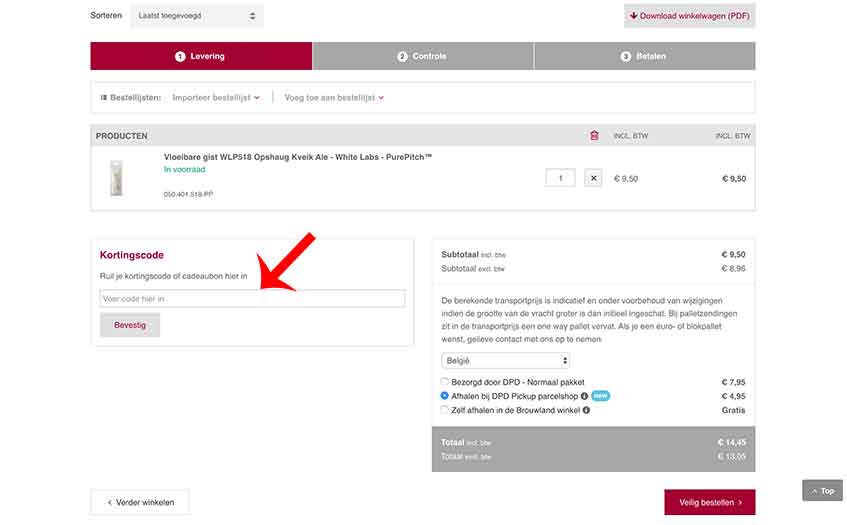Expand 'Importeer bestellijst' dropdown
The width and height of the screenshot is (847, 525).
216,98
